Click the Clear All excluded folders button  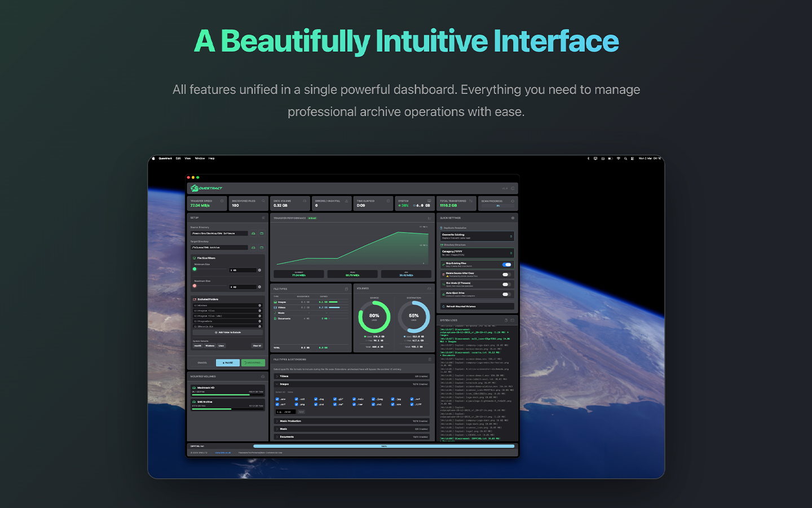[x=257, y=345]
